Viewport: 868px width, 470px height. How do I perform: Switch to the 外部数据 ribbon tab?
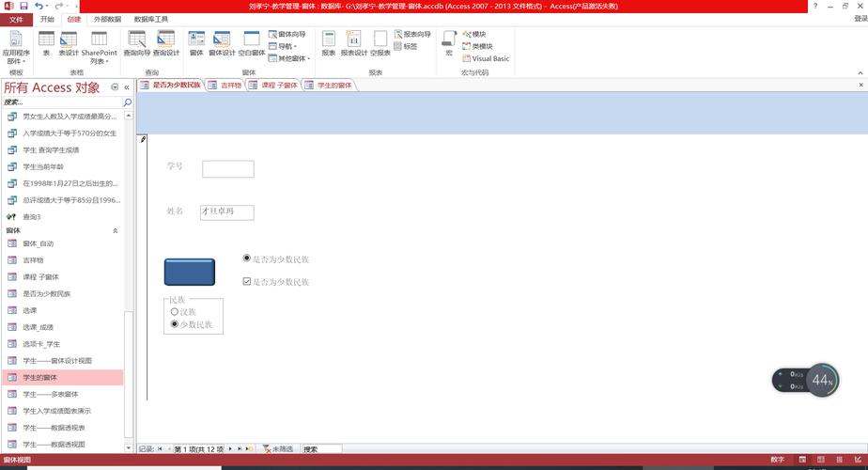[x=107, y=19]
